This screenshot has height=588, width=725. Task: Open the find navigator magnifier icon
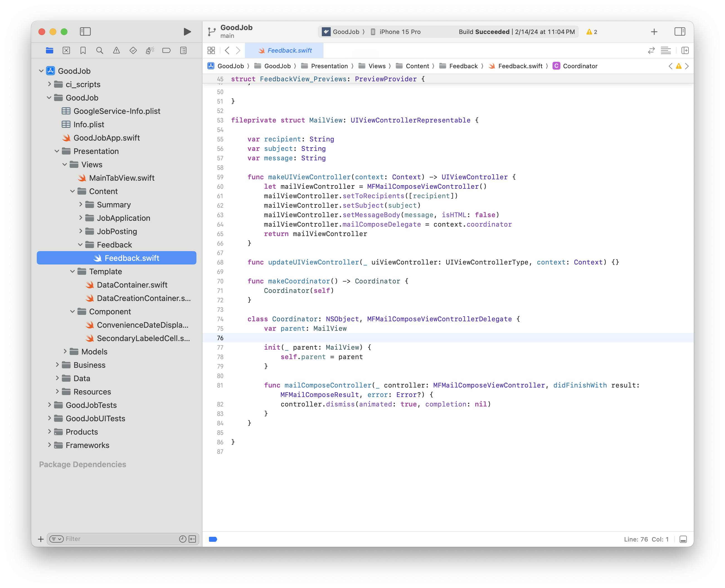100,50
